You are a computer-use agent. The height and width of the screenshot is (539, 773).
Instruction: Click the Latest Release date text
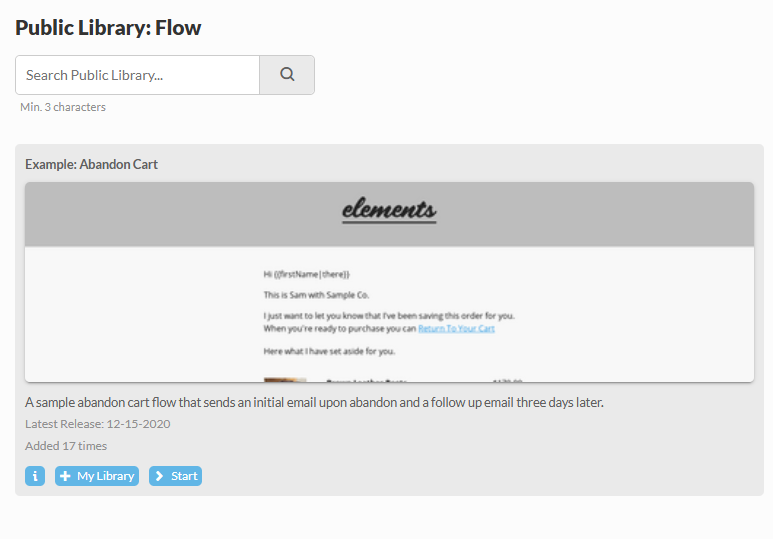point(98,424)
